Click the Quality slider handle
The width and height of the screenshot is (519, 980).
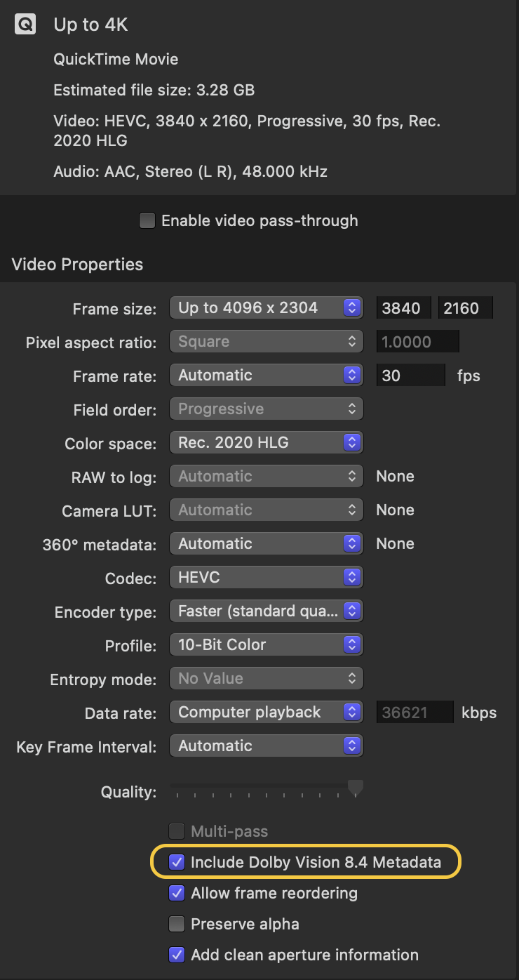(356, 788)
